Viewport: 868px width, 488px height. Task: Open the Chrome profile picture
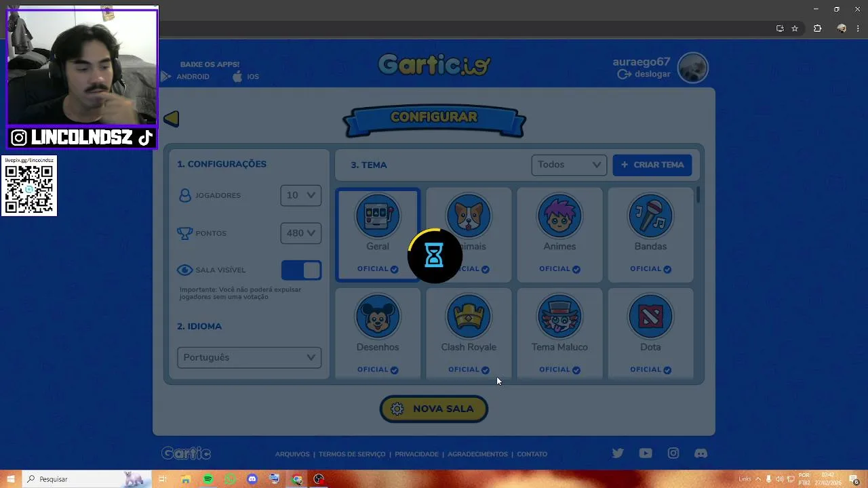pyautogui.click(x=842, y=28)
